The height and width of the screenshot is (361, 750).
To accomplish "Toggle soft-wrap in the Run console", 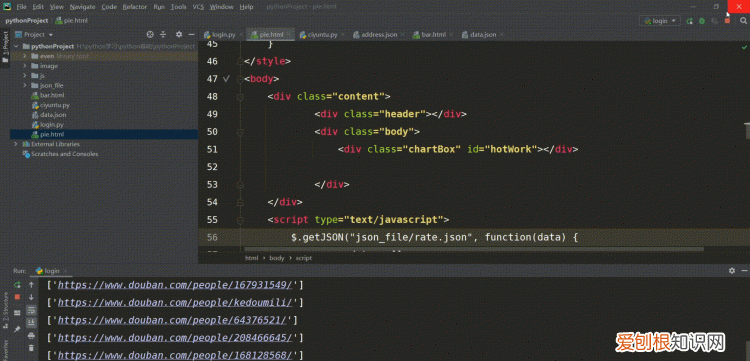I will click(31, 310).
